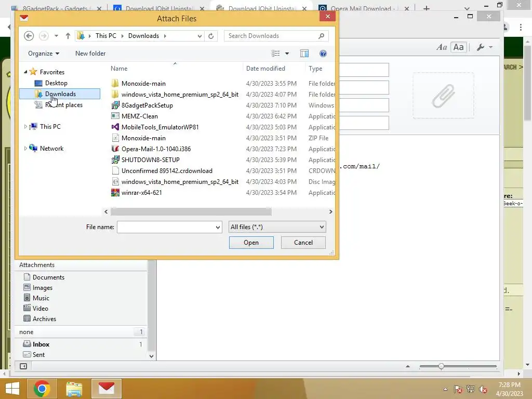Select the 8GadgetPackSetup installer file
Viewport: 532px width, 399px height.
(147, 105)
